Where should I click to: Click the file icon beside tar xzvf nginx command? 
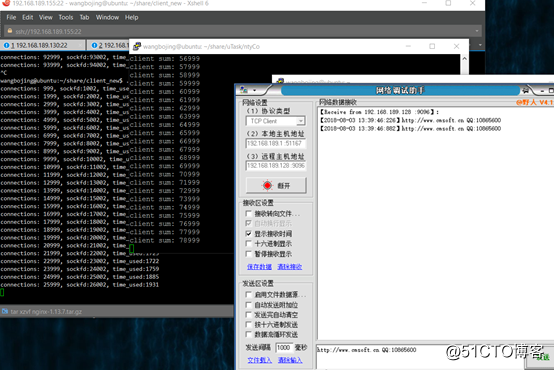coord(5,311)
